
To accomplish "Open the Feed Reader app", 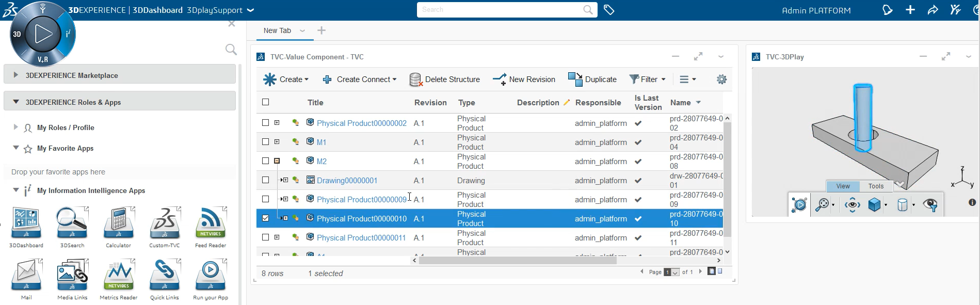I will [211, 223].
